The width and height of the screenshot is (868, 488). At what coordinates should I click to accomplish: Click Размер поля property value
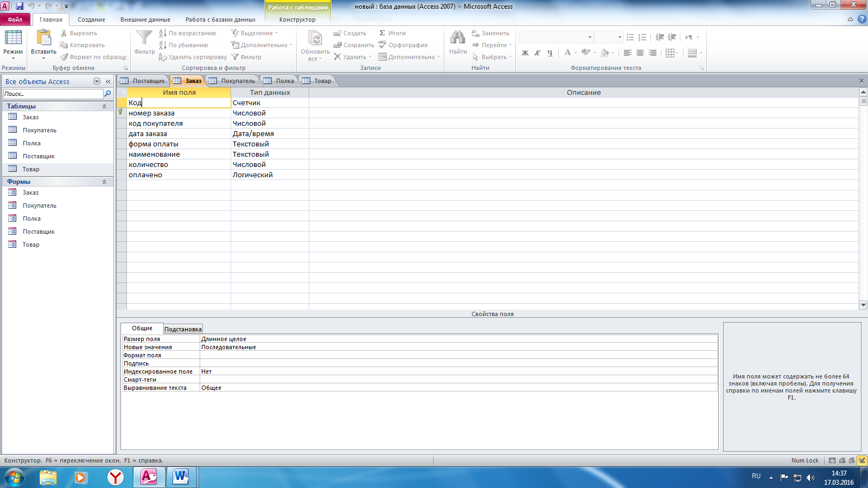pyautogui.click(x=459, y=339)
